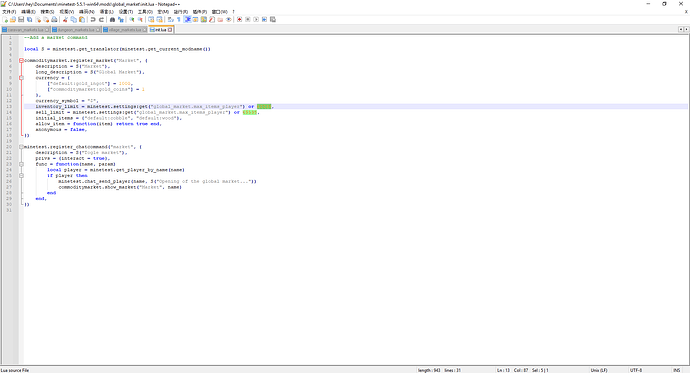
Task: Open the File (F) menu
Action: (9, 11)
